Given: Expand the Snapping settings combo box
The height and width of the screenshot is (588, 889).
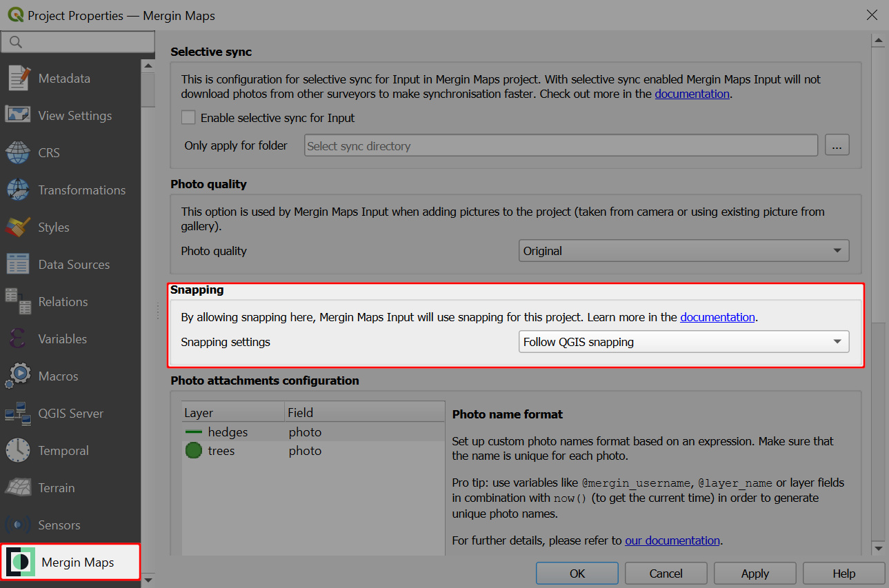Looking at the screenshot, I should 683,342.
